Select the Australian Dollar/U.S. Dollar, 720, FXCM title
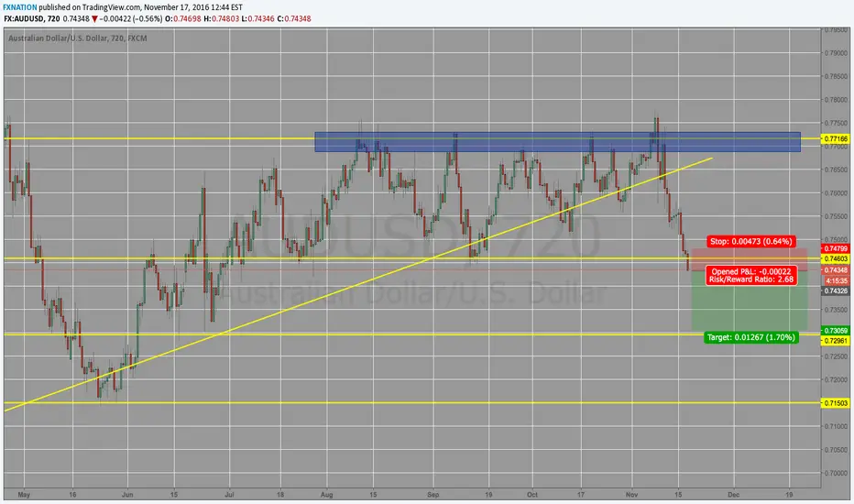The height and width of the screenshot is (504, 854). tap(77, 38)
